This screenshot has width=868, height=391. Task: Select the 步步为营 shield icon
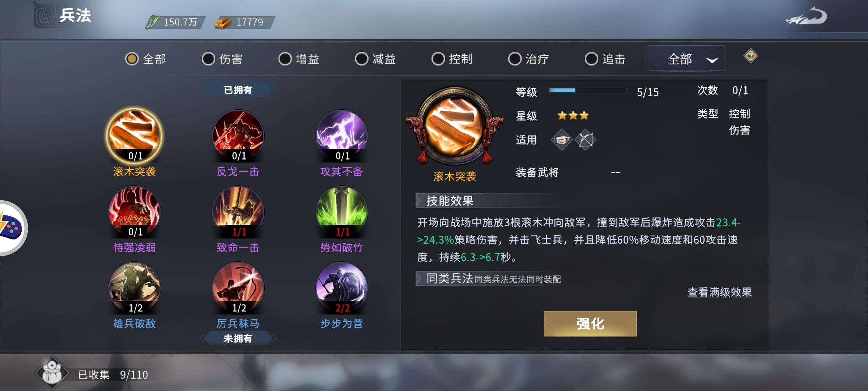coord(342,288)
